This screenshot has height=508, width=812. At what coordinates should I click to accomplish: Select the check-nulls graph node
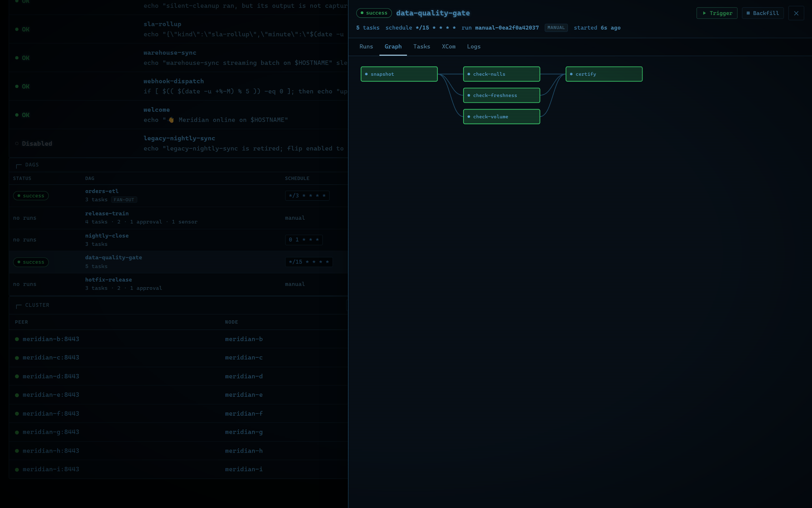(x=501, y=74)
